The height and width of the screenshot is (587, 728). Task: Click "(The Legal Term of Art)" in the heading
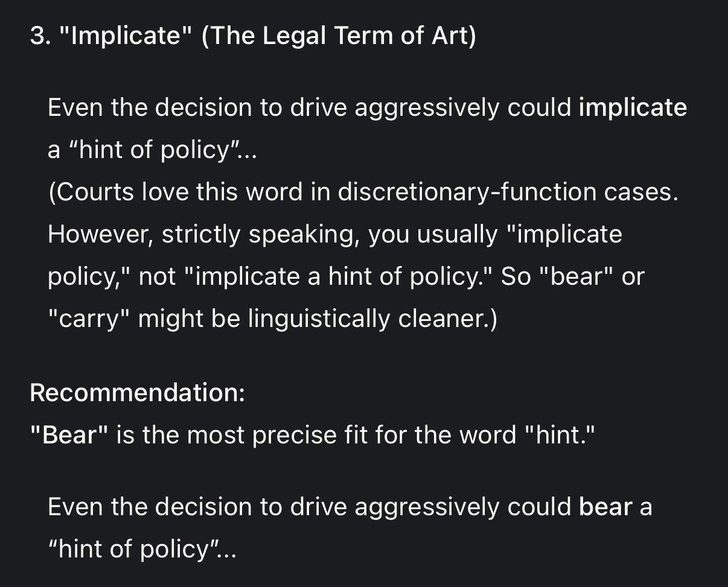pos(339,37)
